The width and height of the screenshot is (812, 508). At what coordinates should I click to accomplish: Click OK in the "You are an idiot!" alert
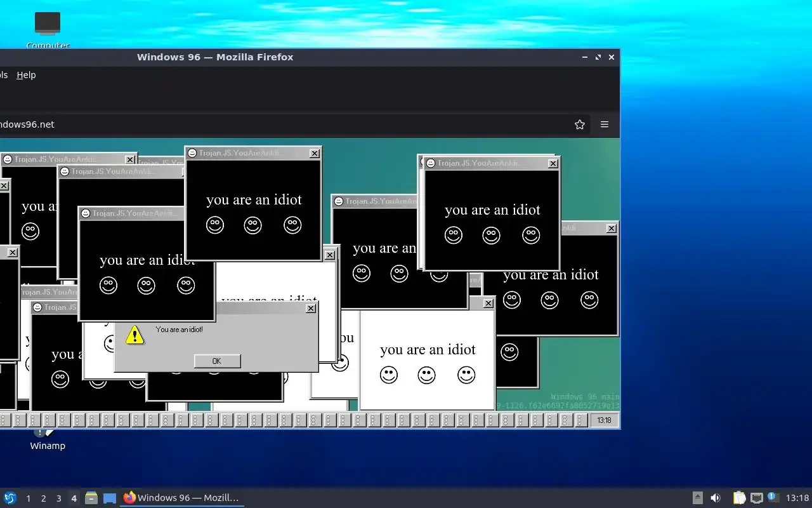pyautogui.click(x=217, y=361)
